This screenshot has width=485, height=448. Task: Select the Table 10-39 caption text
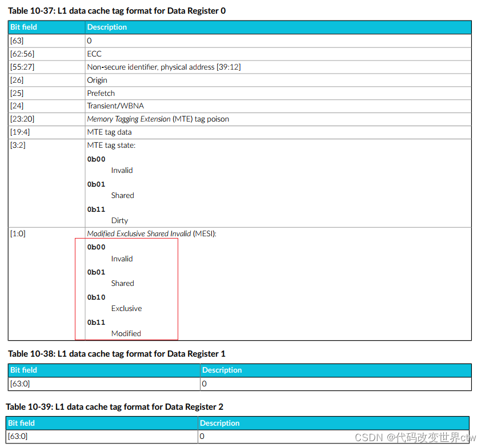point(115,407)
